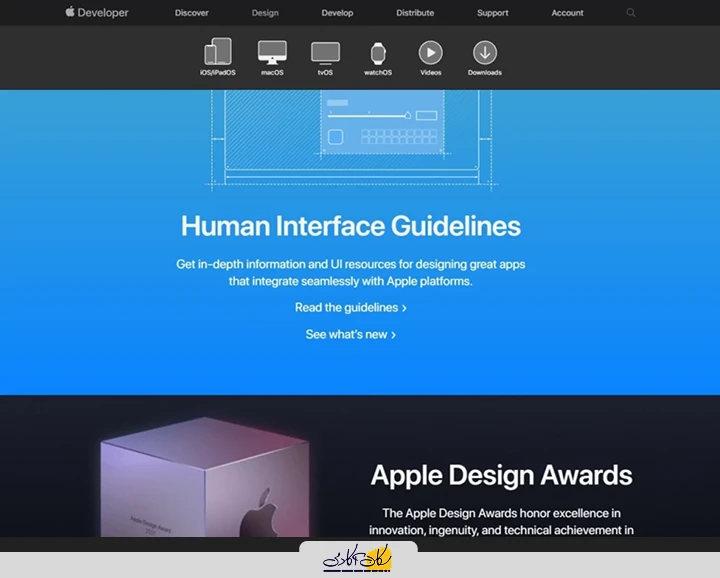Open the tvOS television icon
This screenshot has height=578, width=720.
tap(325, 53)
